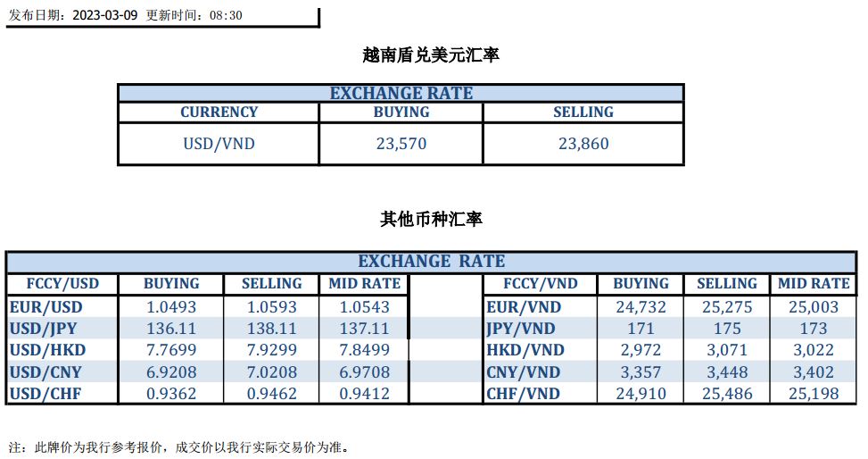
Task: Click the USD/VND selling rate 23,860
Action: pos(583,144)
